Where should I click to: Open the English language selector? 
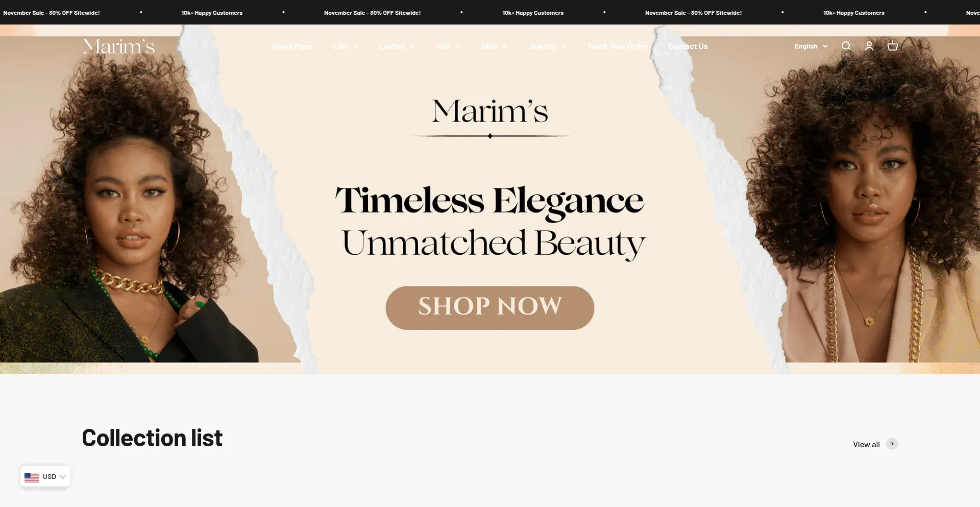(x=811, y=46)
